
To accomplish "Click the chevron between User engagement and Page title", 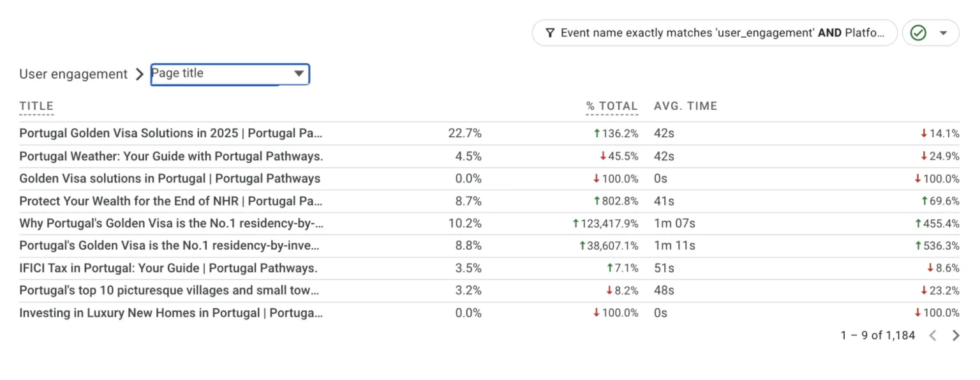I will click(139, 73).
